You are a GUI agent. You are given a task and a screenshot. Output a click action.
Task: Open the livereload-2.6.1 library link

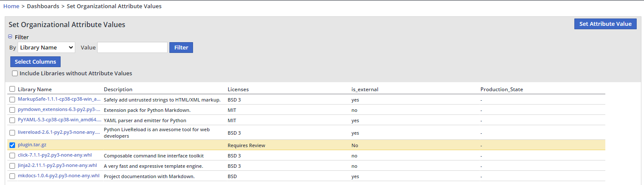(59, 132)
